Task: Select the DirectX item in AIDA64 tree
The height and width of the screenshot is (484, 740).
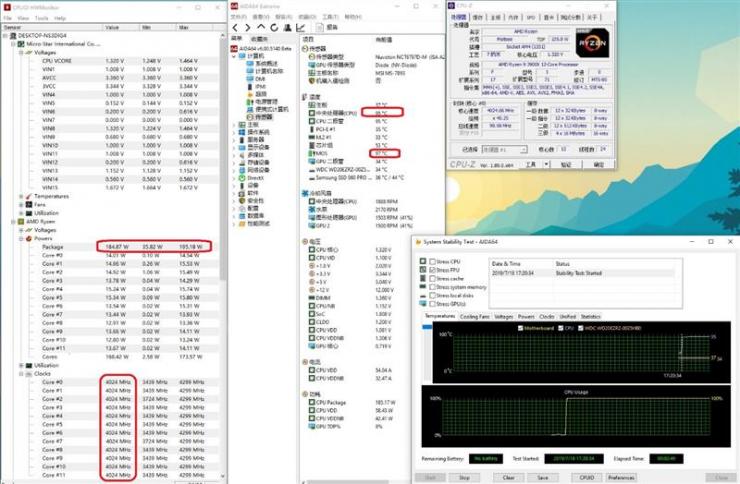Action: pos(255,178)
